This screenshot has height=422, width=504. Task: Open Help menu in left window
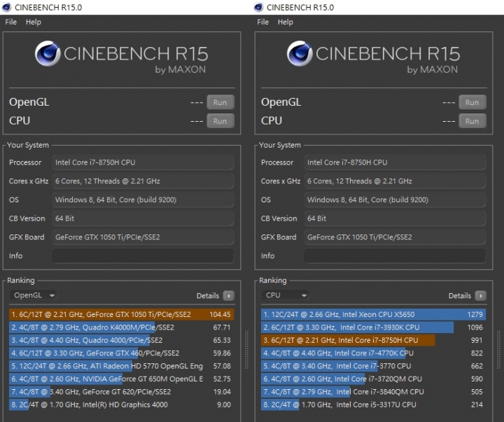(34, 22)
